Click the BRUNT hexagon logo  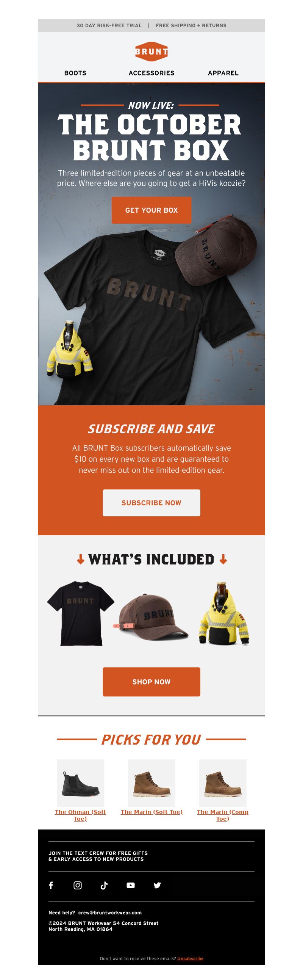tap(151, 51)
